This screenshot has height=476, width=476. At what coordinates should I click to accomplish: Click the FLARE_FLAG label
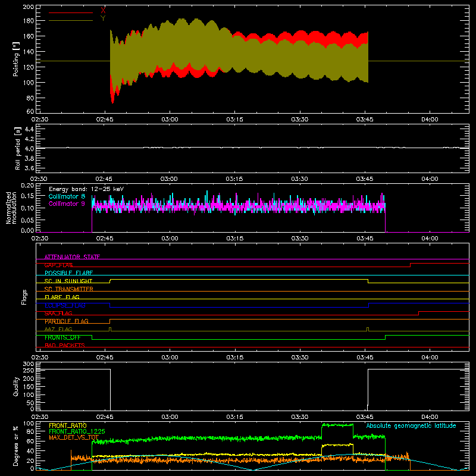click(x=62, y=297)
